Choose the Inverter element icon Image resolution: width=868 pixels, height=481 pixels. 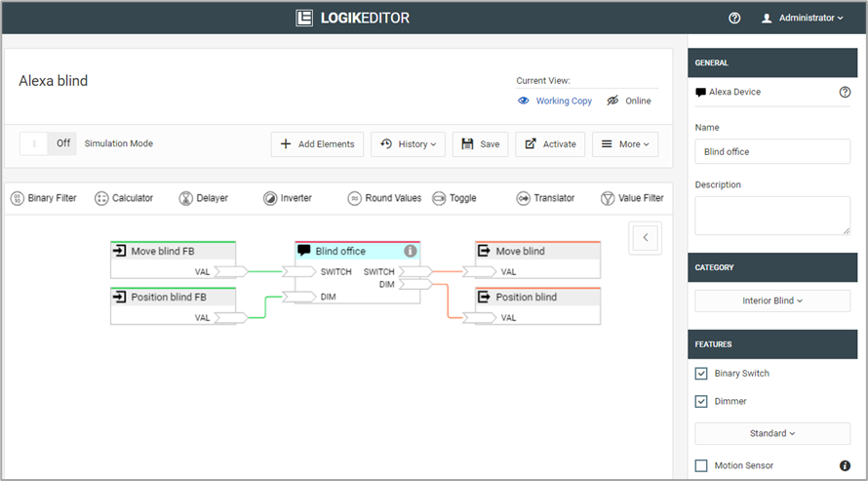point(270,198)
